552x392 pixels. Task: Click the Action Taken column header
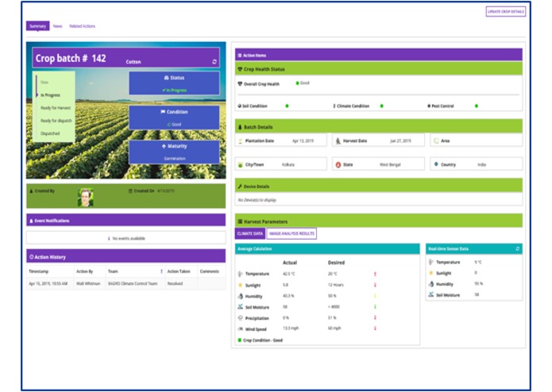pyautogui.click(x=179, y=271)
